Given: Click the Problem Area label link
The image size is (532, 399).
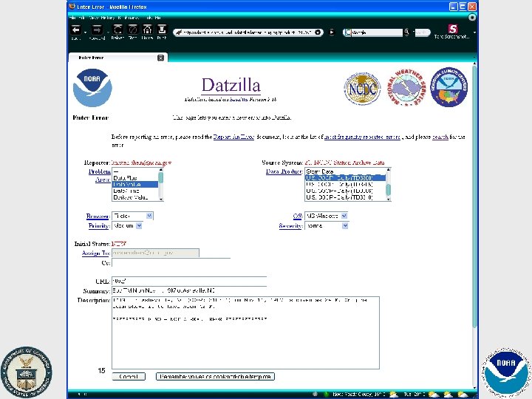Looking at the screenshot, I should 100,175.
